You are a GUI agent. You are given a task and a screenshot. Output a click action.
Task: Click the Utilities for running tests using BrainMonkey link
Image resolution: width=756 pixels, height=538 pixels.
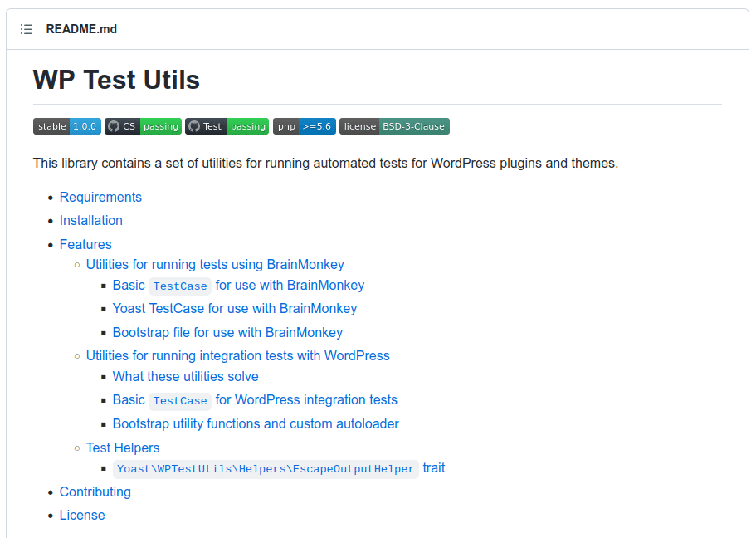[215, 264]
